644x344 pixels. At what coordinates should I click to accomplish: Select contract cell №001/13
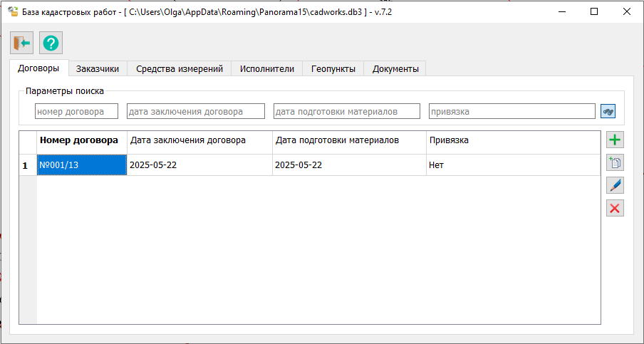click(x=81, y=165)
